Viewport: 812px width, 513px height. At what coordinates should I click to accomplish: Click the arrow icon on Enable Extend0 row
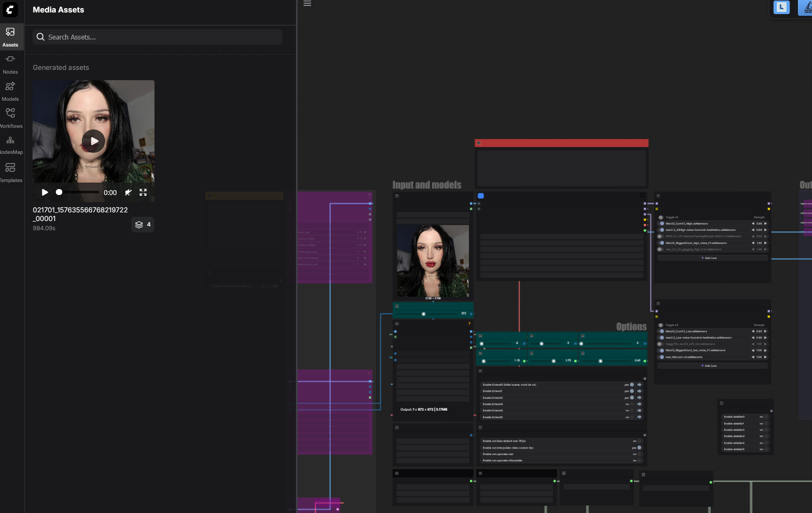pyautogui.click(x=640, y=385)
